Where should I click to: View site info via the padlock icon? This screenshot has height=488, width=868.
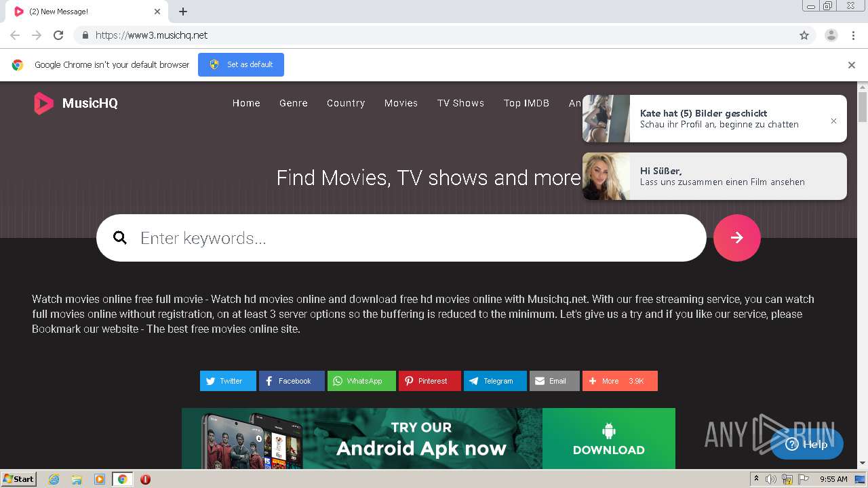(x=85, y=35)
